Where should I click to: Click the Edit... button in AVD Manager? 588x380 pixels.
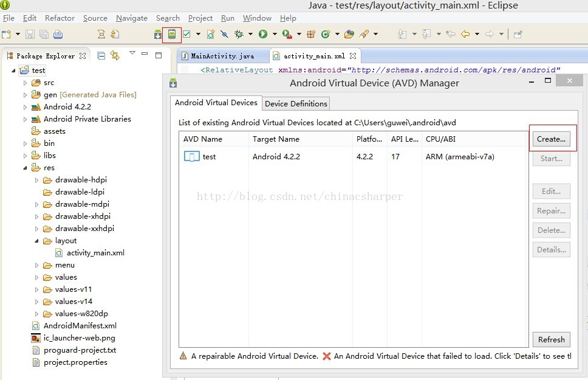coord(552,191)
